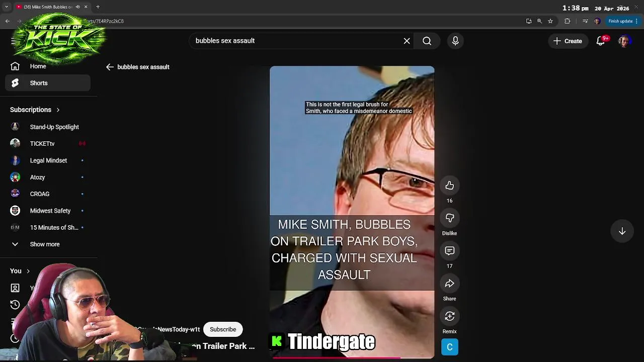Install or cast via address bar screen icon

529,21
